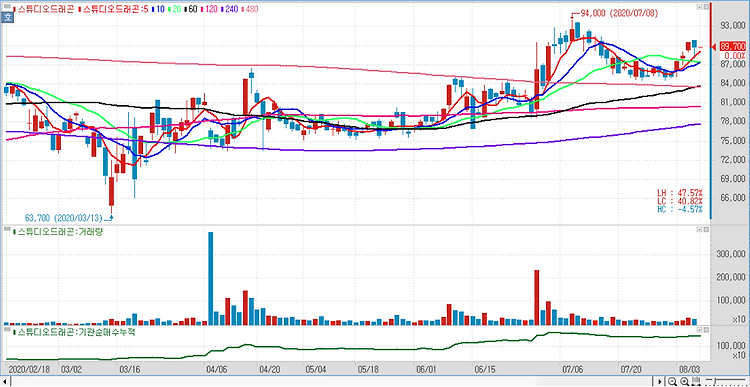
Task: Zoom in the chart with plus magnifier
Action: tap(684, 381)
